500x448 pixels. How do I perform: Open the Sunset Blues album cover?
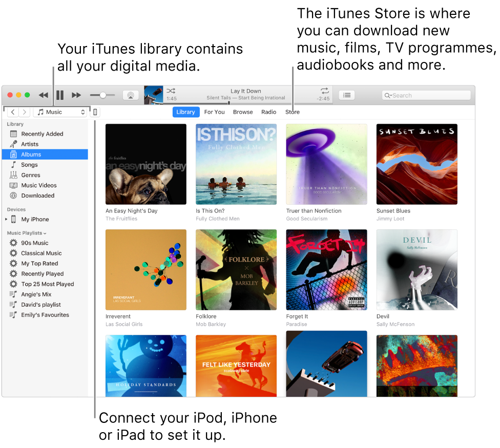(x=417, y=164)
